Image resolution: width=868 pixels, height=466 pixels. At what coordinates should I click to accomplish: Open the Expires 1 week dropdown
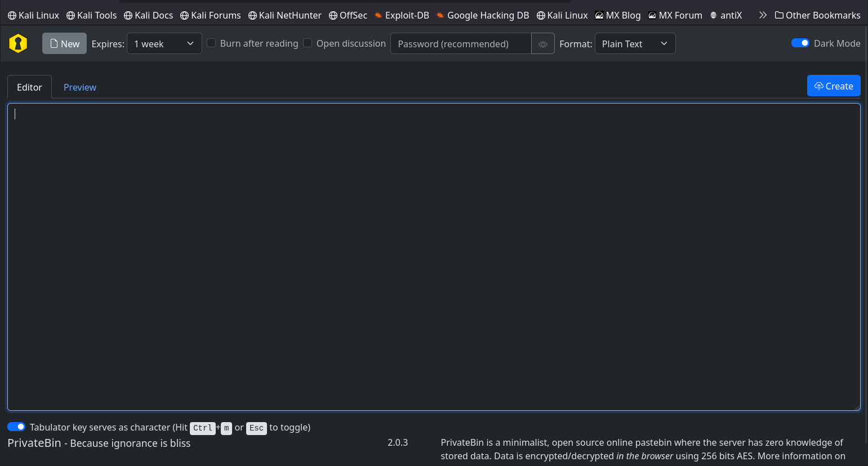(164, 44)
